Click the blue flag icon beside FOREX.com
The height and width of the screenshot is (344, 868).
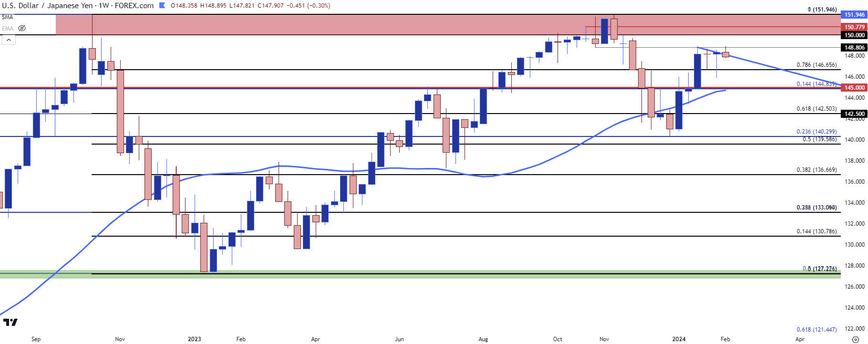(x=162, y=6)
